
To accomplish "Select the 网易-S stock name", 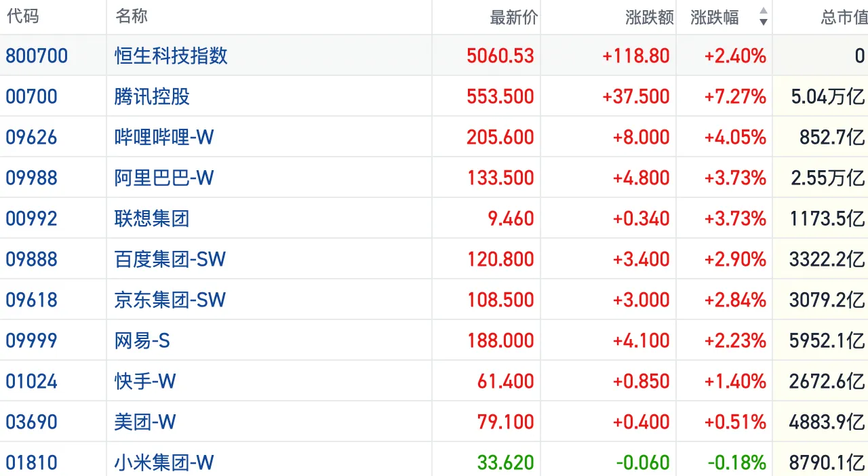I will click(x=142, y=340).
